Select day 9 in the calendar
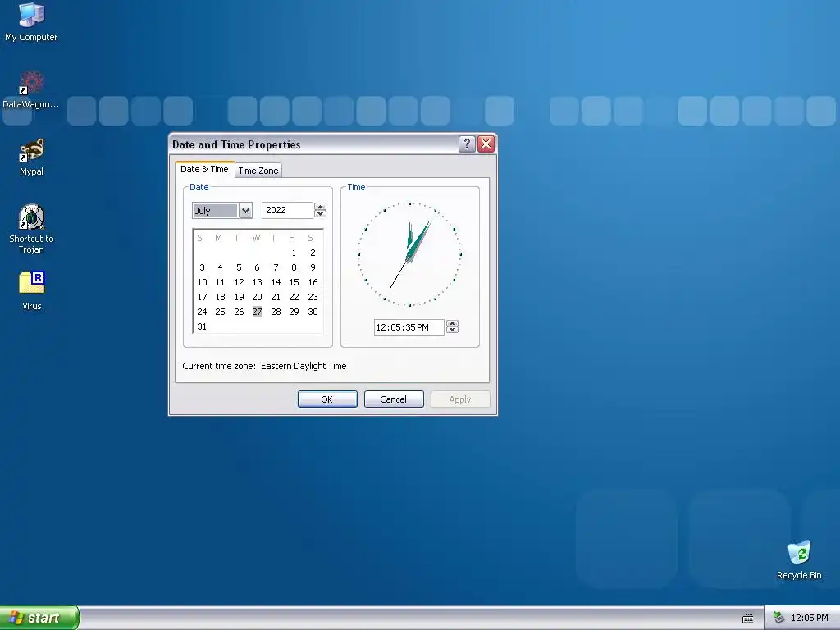 click(313, 267)
